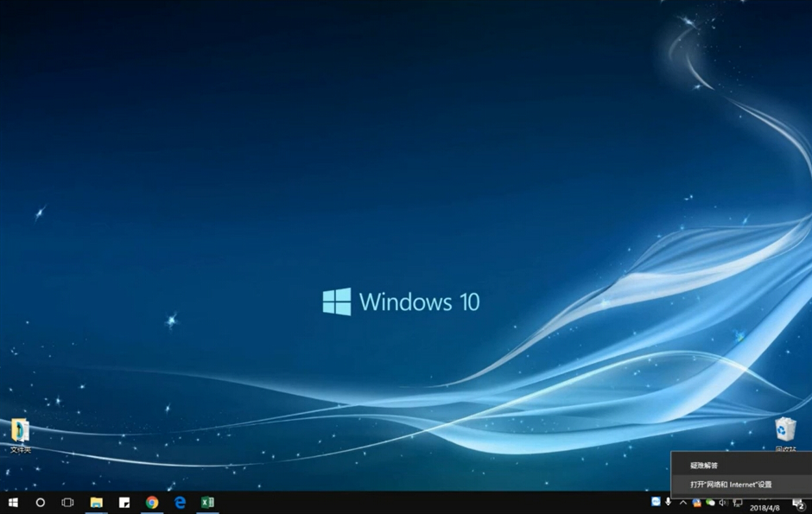Launch Google Chrome from the taskbar
This screenshot has width=812, height=514.
pyautogui.click(x=152, y=503)
